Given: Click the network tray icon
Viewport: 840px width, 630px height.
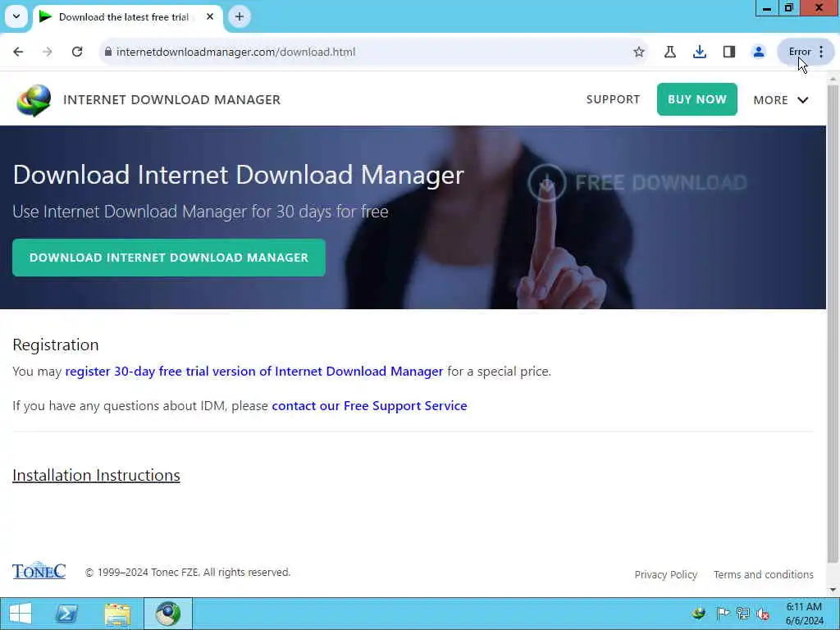Looking at the screenshot, I should [743, 614].
